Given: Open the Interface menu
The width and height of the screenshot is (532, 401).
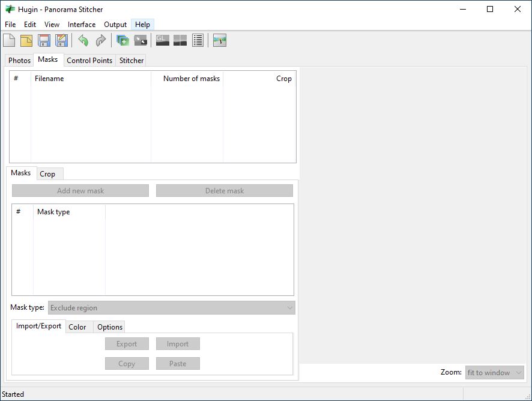Looking at the screenshot, I should point(82,25).
